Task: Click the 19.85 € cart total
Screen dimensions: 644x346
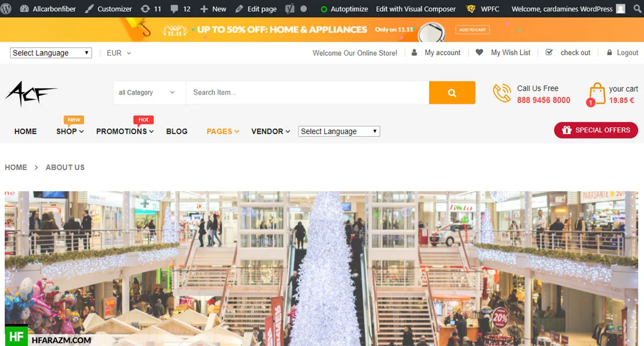Action: (x=621, y=100)
